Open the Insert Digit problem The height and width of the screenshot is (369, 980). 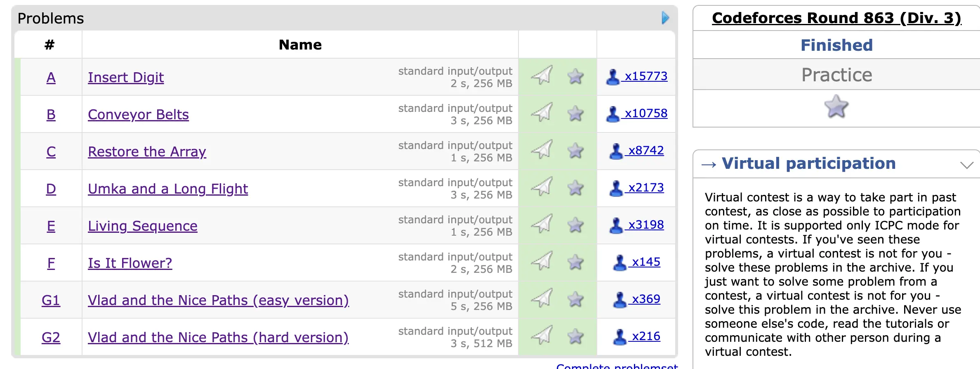(x=126, y=77)
